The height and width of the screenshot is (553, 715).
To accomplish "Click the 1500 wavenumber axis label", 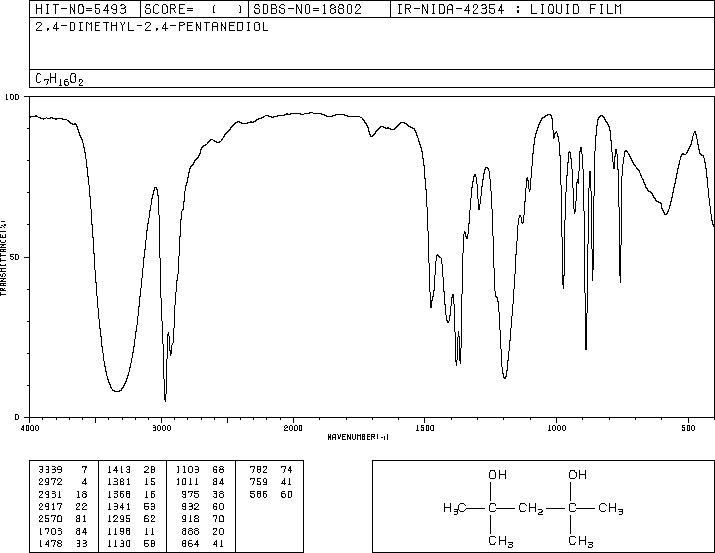I will pyautogui.click(x=425, y=428).
